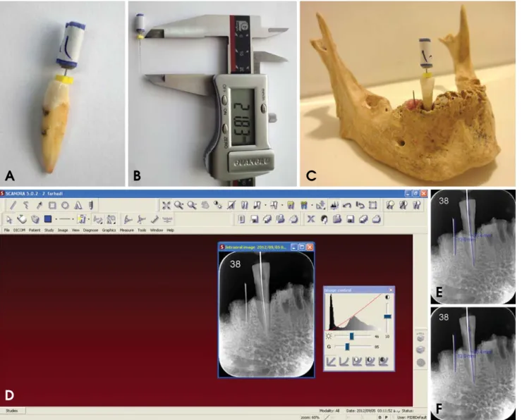Click the patient head profile icon
This screenshot has height=420, width=522.
[x=324, y=219]
